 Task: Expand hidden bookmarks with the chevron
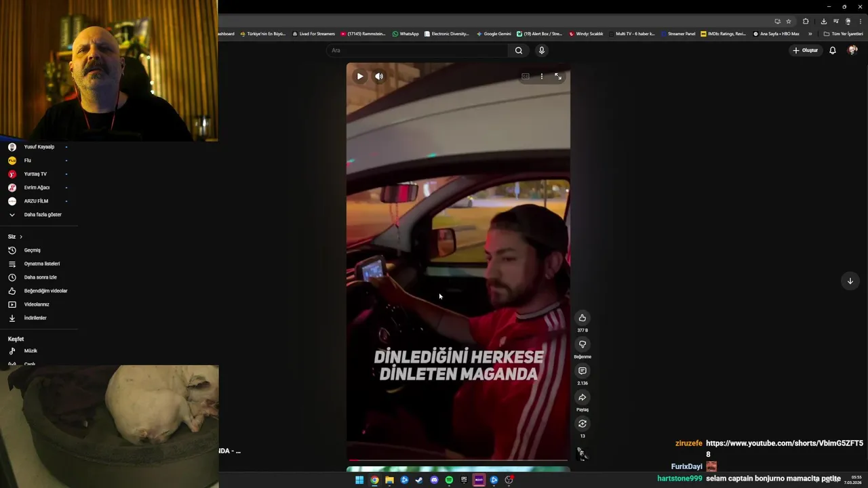point(810,34)
